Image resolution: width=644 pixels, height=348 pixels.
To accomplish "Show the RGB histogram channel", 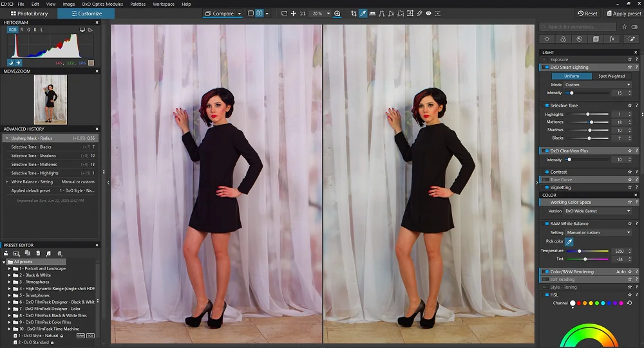I will click(x=13, y=30).
